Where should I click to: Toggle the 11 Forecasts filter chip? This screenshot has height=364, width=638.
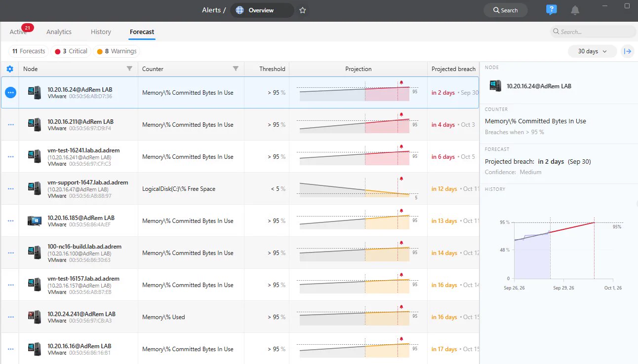(x=29, y=51)
